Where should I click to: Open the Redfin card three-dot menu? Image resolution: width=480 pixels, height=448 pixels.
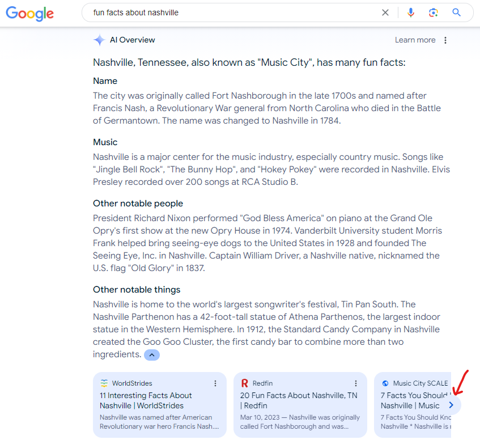(x=356, y=383)
